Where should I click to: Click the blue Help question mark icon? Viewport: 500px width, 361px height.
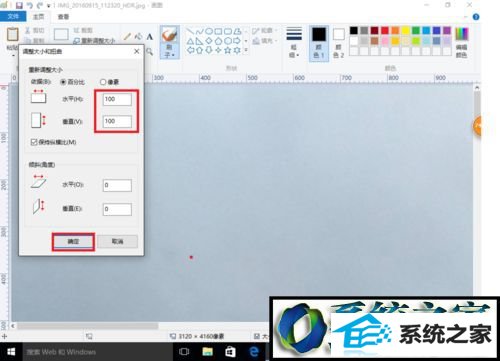[476, 17]
